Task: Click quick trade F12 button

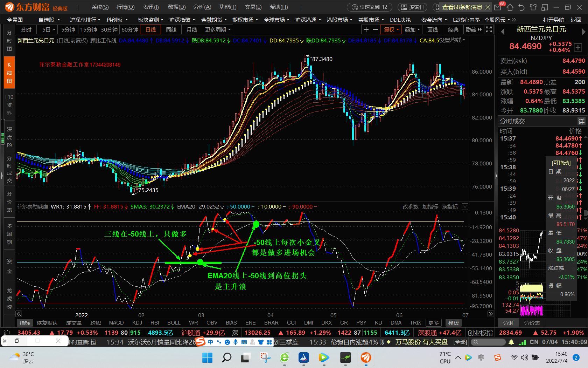Action: [370, 7]
